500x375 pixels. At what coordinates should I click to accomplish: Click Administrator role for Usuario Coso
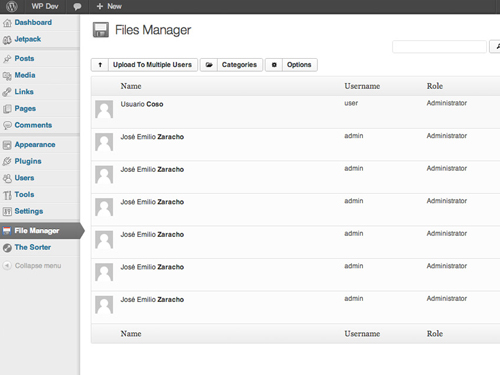[447, 103]
